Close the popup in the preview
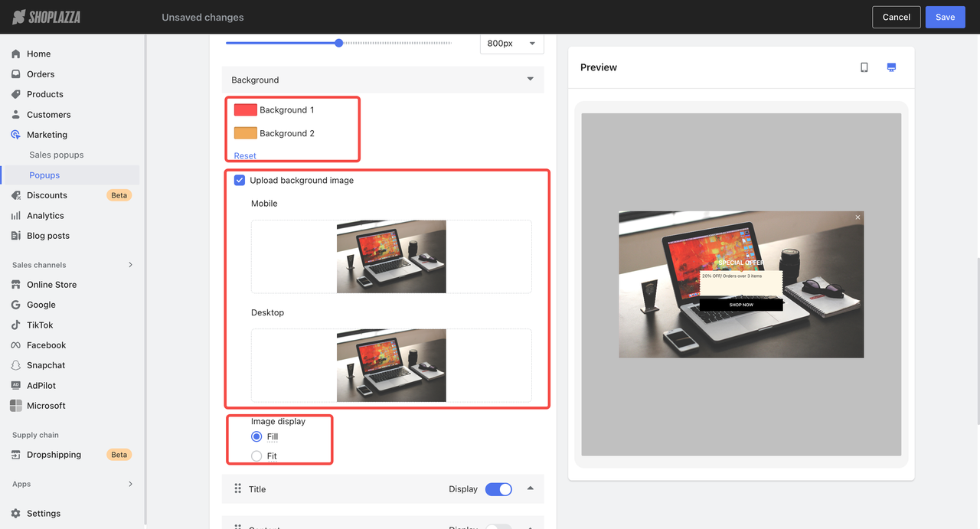 857,217
